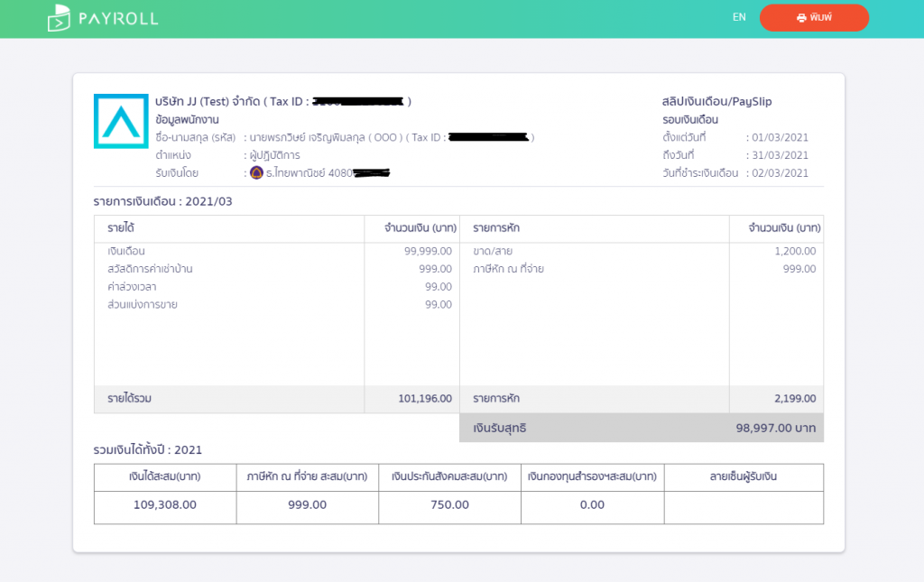Click the total income amount 101,196.00
Screen dimensions: 924x582
[424, 398]
